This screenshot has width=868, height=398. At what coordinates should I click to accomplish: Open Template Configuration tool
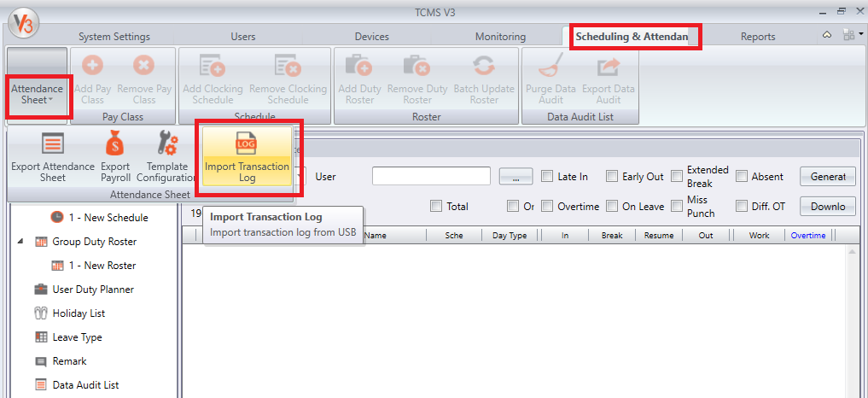[167, 157]
